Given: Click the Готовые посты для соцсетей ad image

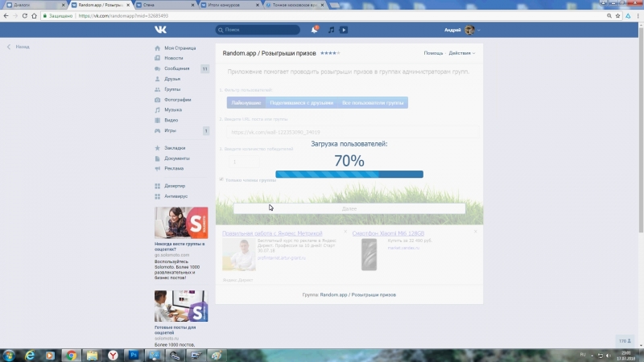Looking at the screenshot, I should click(x=181, y=306).
